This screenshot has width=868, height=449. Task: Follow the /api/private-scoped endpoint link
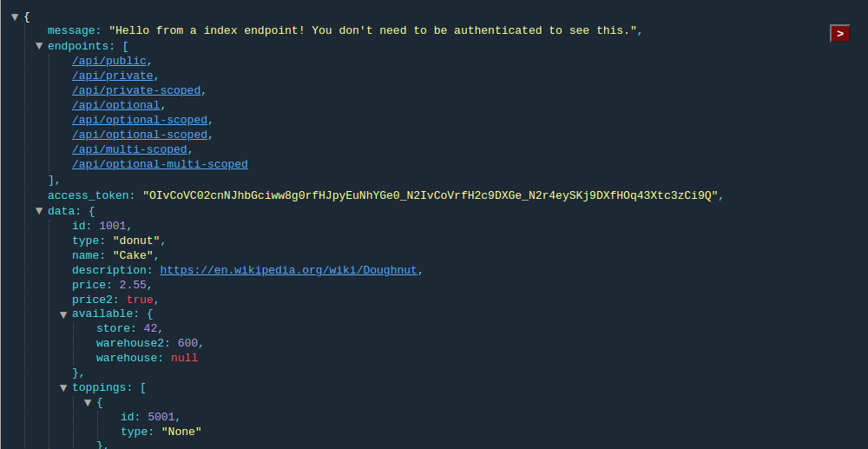tap(136, 90)
